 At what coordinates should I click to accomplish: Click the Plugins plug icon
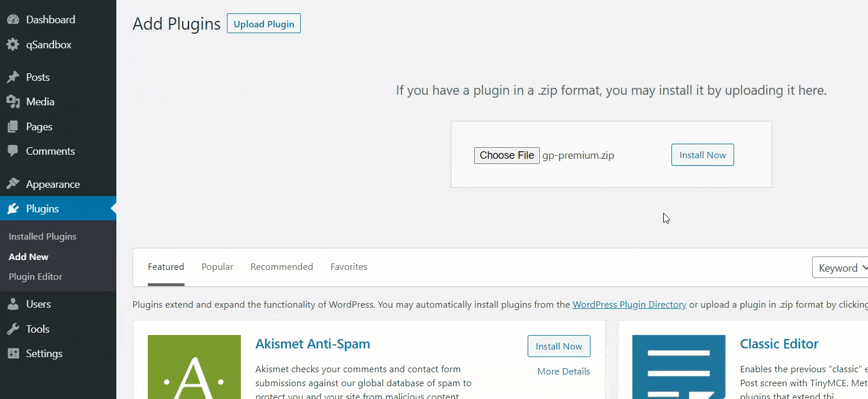13,209
